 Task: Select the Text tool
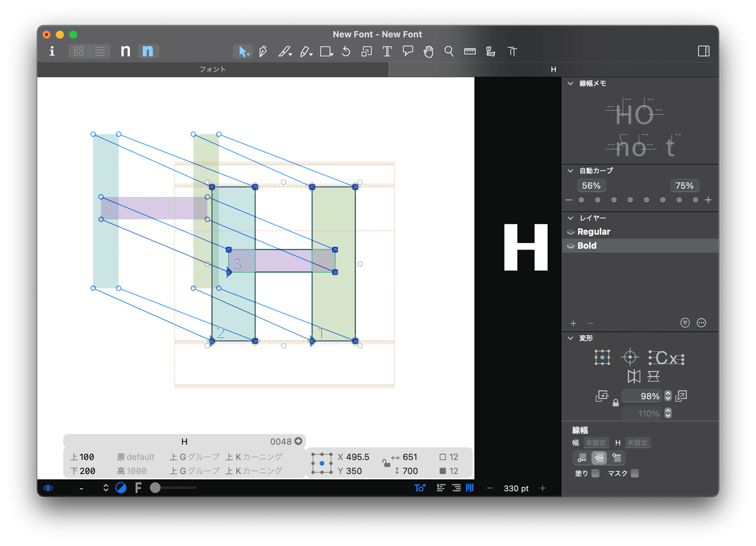(x=387, y=52)
